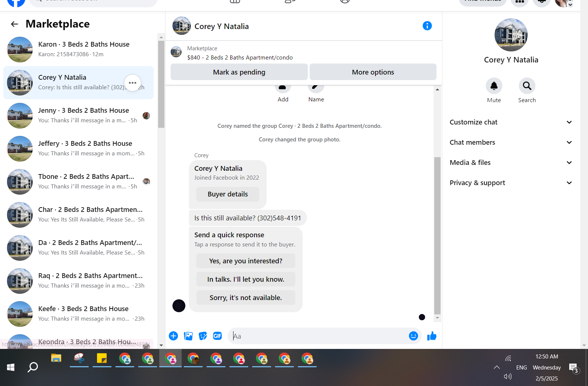588x386 pixels.
Task: Open options dots on Corey Y Natalia chat
Action: 133,83
